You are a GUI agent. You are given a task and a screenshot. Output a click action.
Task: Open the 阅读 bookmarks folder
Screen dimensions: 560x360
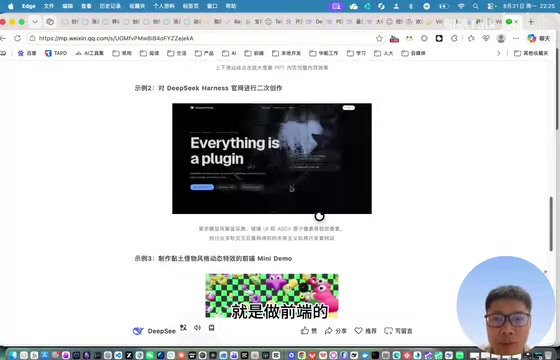149,53
